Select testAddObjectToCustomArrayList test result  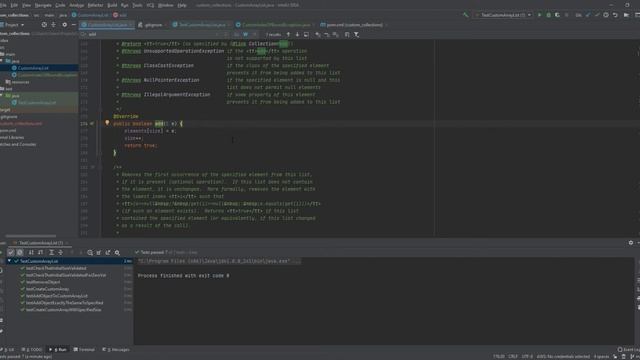click(x=57, y=296)
